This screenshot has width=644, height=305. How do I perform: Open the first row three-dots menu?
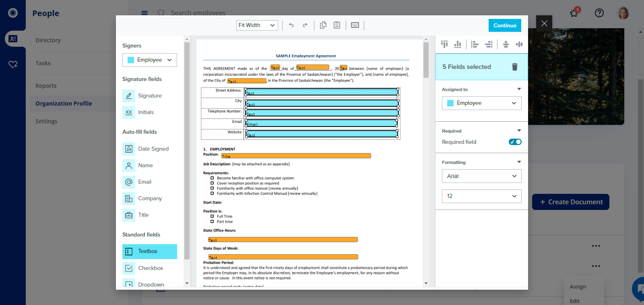596,246
